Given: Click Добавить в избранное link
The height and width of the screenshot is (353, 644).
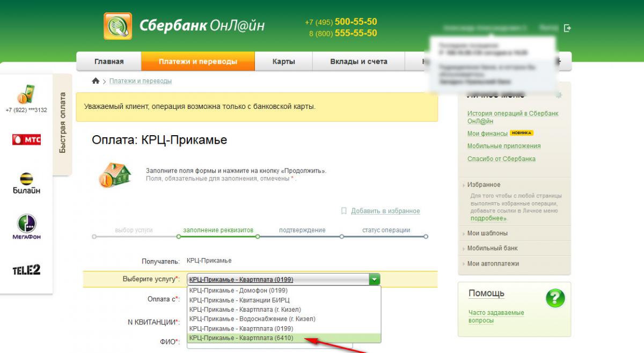Looking at the screenshot, I should tap(385, 211).
